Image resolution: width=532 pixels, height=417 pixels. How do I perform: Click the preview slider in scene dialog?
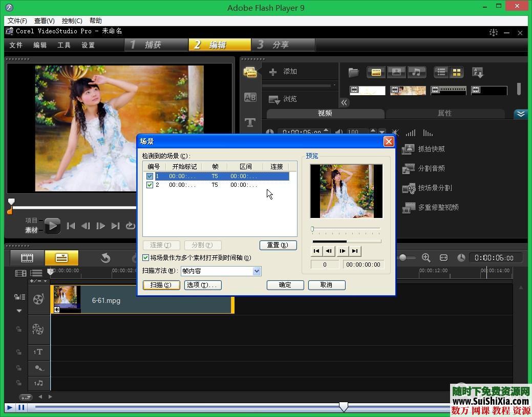click(x=346, y=229)
